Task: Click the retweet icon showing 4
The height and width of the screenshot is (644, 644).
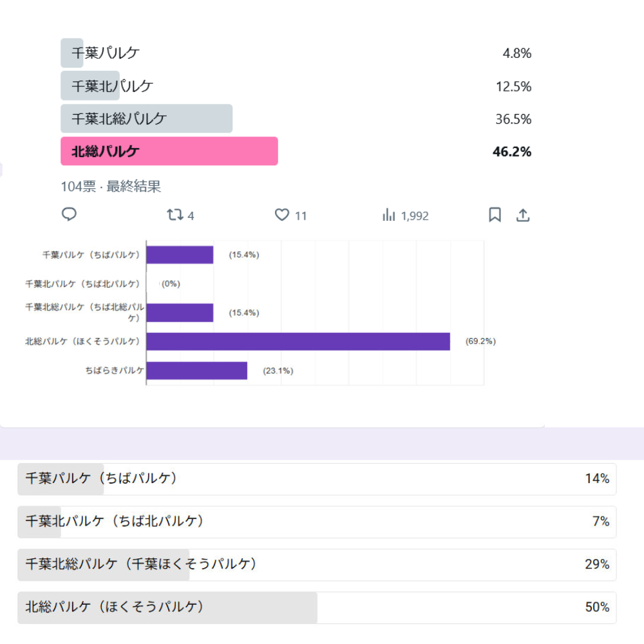Action: point(175,215)
